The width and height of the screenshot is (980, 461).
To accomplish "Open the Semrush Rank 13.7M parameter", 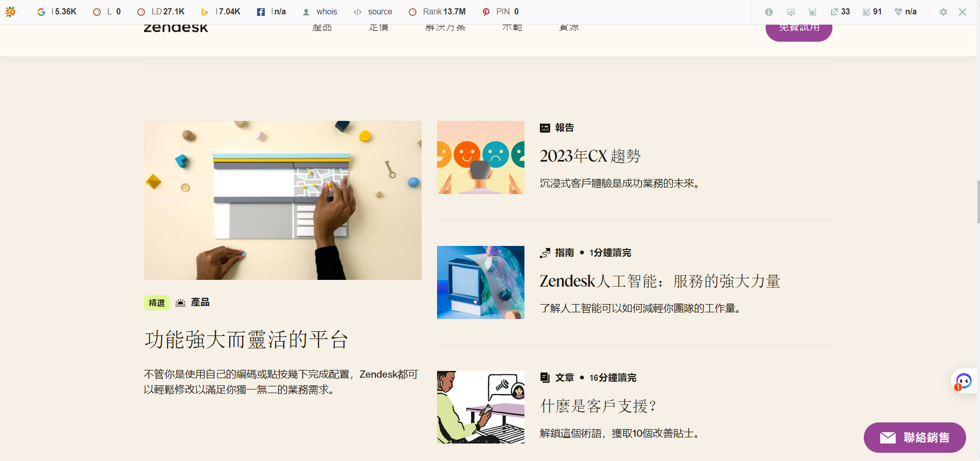I will [437, 12].
